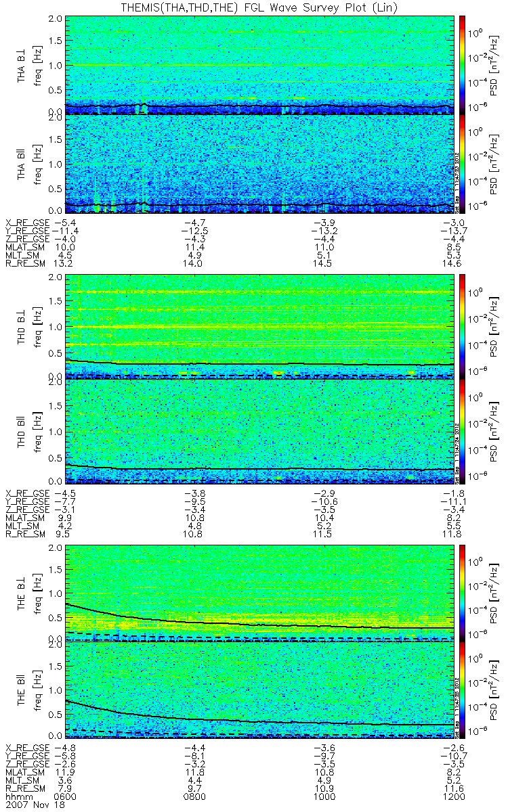Click the 'Z_RE_GSE' label in the row starting -2.6
Viewport: 508px width, 812px height.
point(27,765)
